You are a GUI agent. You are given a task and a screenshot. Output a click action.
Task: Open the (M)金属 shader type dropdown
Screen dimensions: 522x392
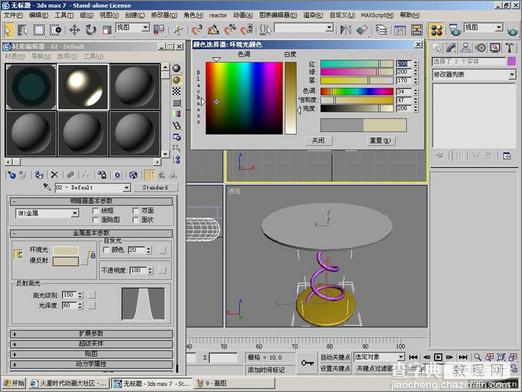click(47, 213)
